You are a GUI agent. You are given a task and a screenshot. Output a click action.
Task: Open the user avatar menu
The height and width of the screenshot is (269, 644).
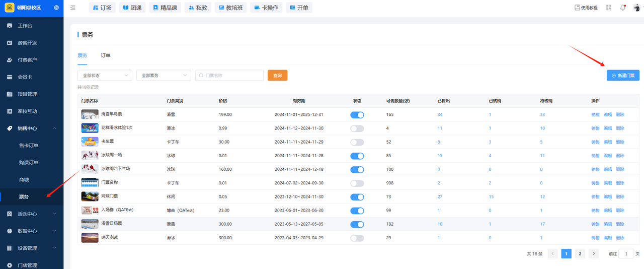pyautogui.click(x=636, y=8)
